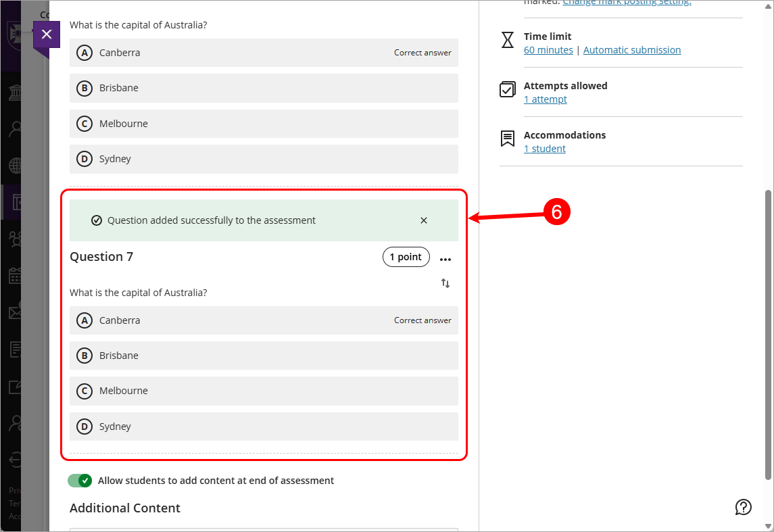Open the 60 minutes time limit link
This screenshot has width=774, height=532.
pyautogui.click(x=548, y=50)
